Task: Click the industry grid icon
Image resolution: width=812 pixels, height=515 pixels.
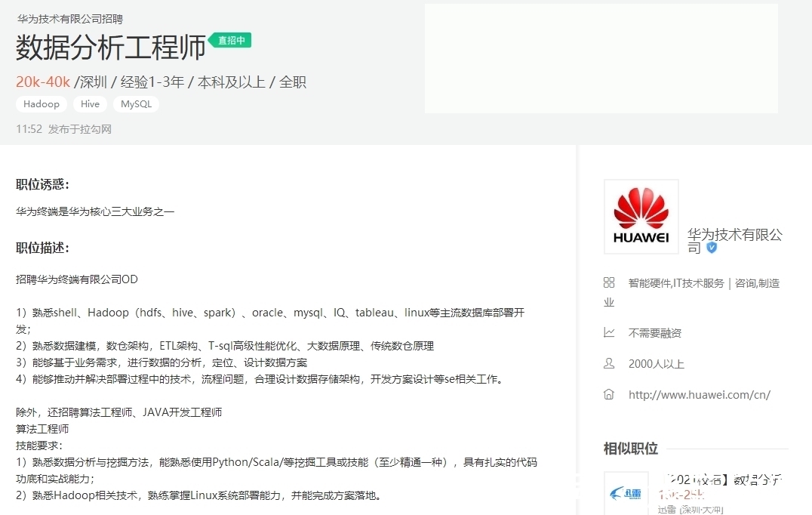Action: click(x=609, y=282)
